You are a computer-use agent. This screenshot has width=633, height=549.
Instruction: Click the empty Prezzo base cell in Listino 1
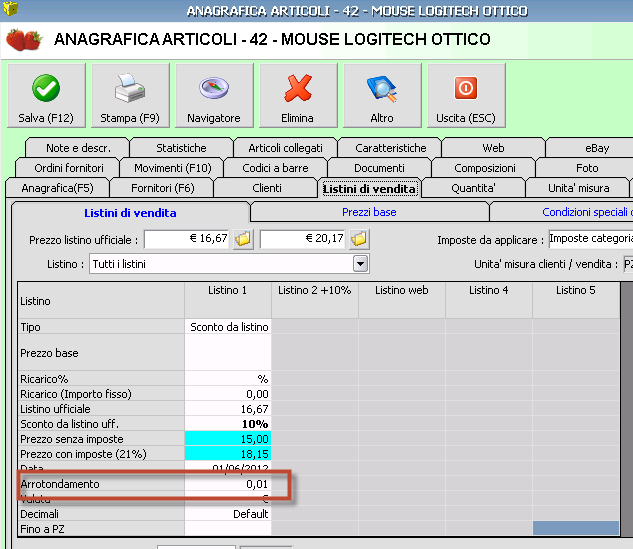click(228, 353)
